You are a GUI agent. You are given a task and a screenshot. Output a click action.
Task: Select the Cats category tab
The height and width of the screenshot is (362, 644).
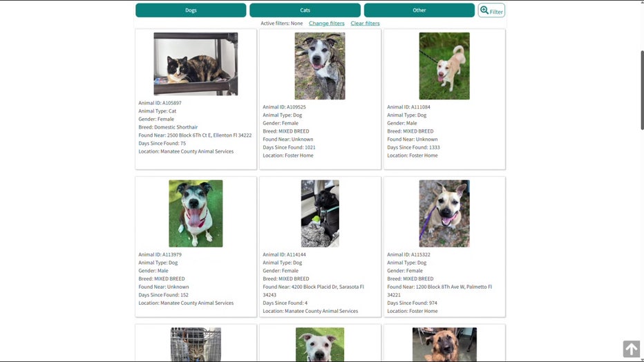point(305,10)
